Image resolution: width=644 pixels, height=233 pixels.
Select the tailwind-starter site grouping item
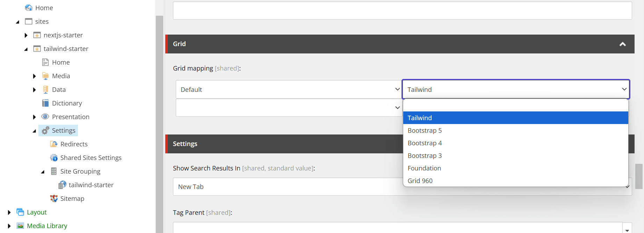91,185
